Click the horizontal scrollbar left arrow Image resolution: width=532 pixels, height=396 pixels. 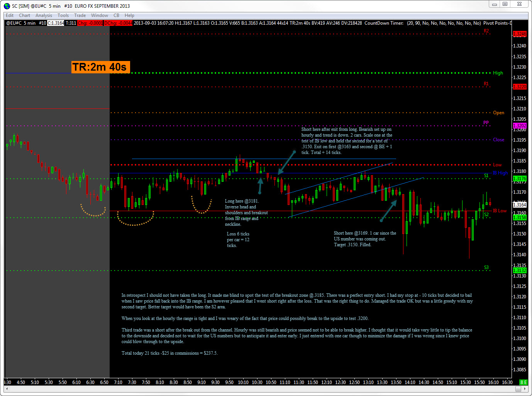7,389
